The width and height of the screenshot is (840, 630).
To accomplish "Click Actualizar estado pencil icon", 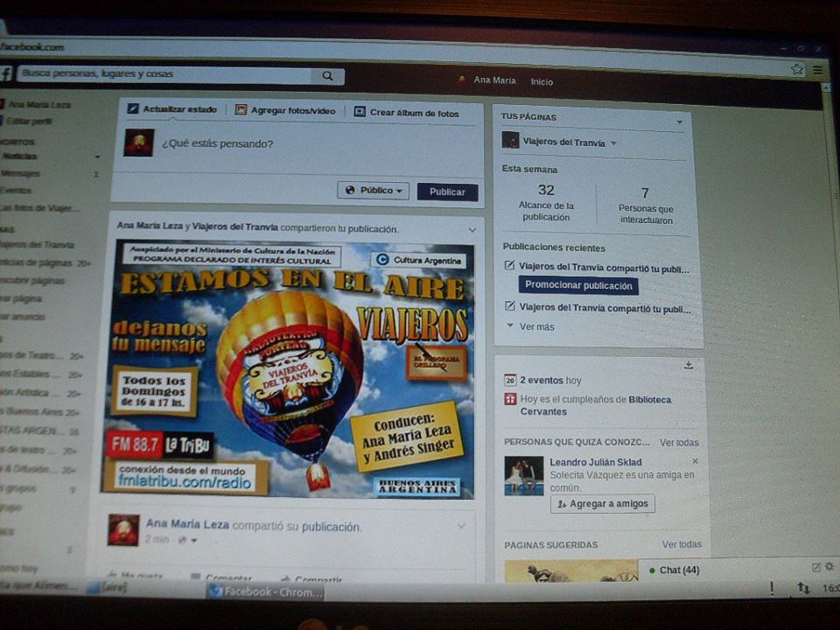I will point(133,108).
